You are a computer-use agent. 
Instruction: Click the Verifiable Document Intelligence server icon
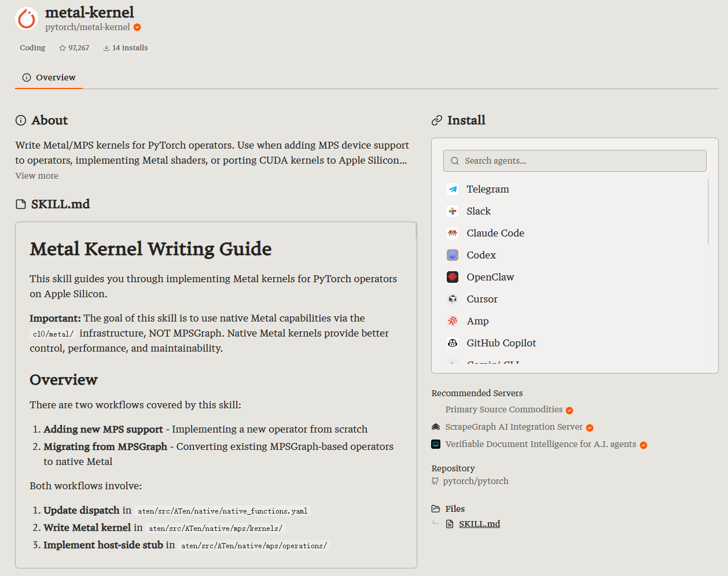[x=436, y=444]
